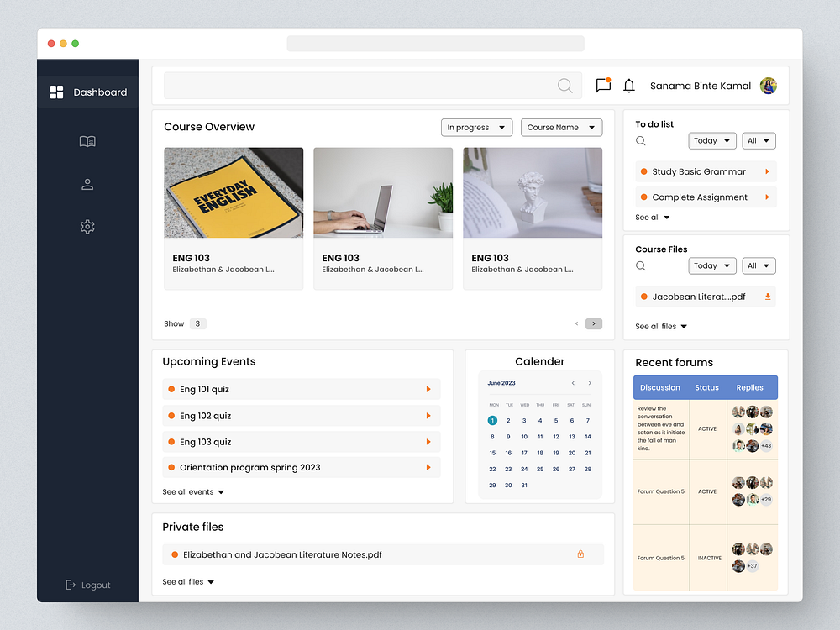Select the Complete Assignment item
Image resolution: width=840 pixels, height=630 pixels.
(x=706, y=197)
